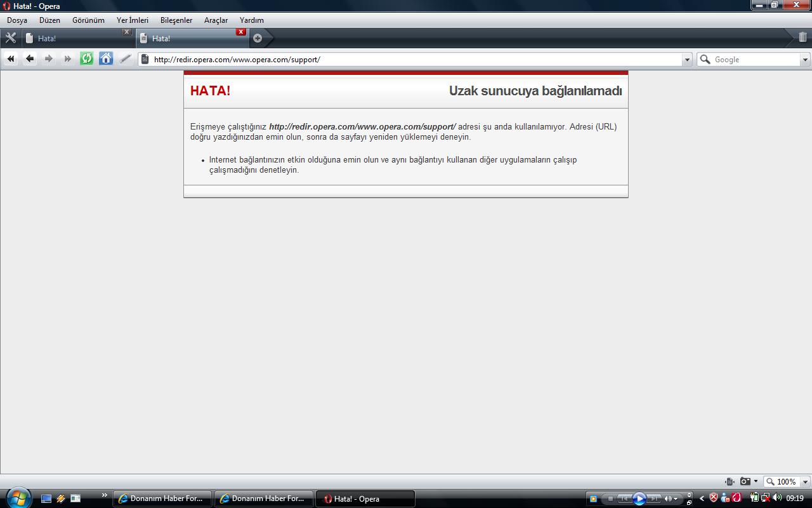Toggle fit-to-width icon in status bar
This screenshot has width=812, height=508.
(x=730, y=482)
